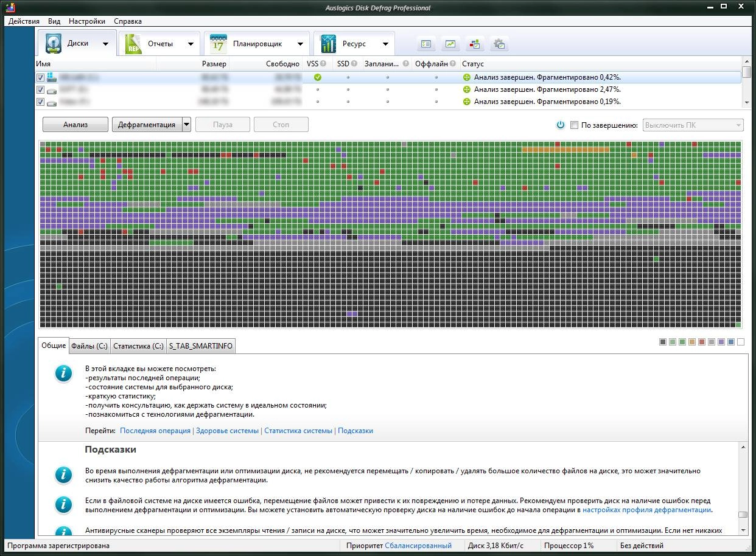Click the blue legend swatch
This screenshot has height=556, width=756.
[731, 342]
